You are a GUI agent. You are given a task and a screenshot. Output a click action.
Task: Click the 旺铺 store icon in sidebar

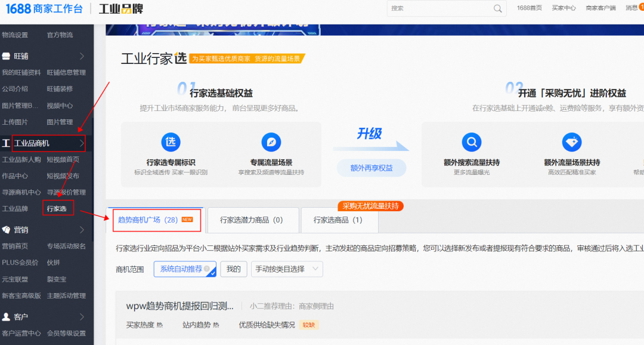(6, 56)
